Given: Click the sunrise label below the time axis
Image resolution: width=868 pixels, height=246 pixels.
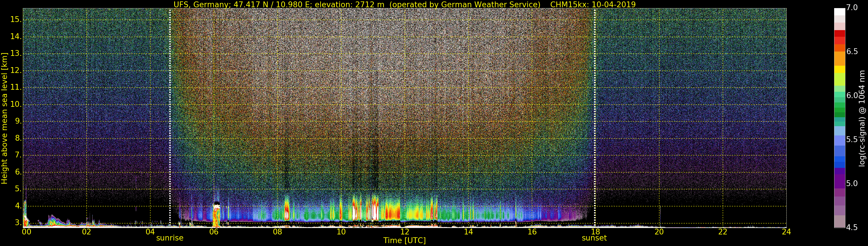Looking at the screenshot, I should click(170, 238).
